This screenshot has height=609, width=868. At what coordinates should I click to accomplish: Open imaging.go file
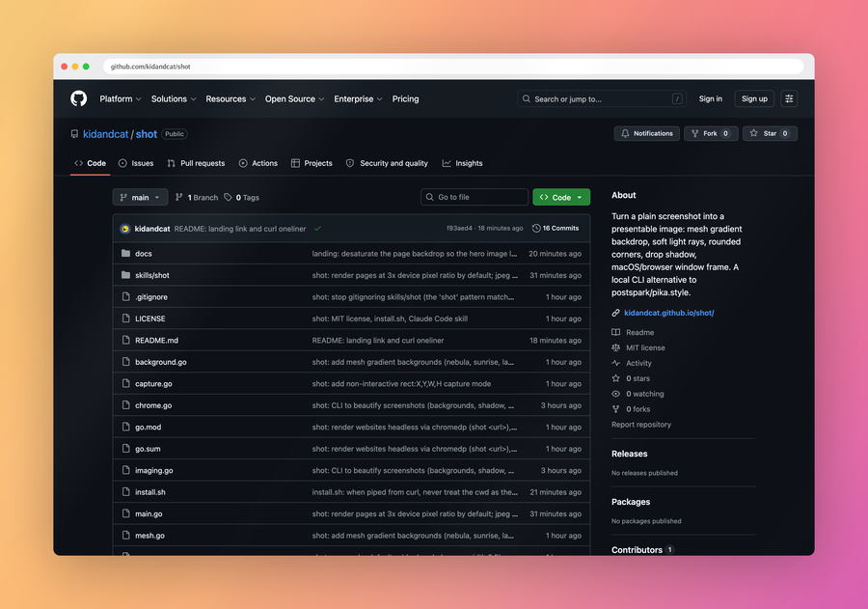pos(154,470)
